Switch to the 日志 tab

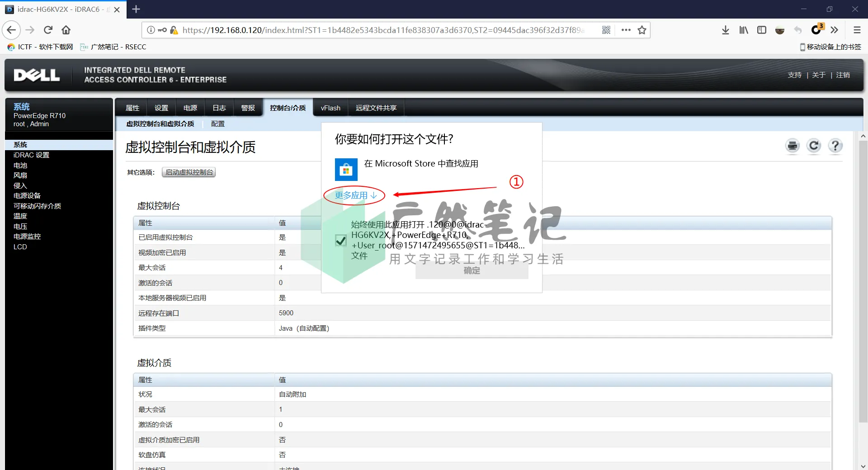pos(219,108)
